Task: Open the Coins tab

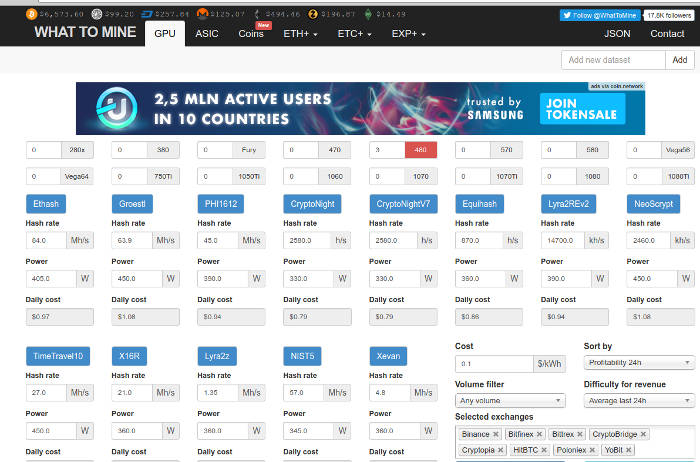Action: tap(251, 34)
